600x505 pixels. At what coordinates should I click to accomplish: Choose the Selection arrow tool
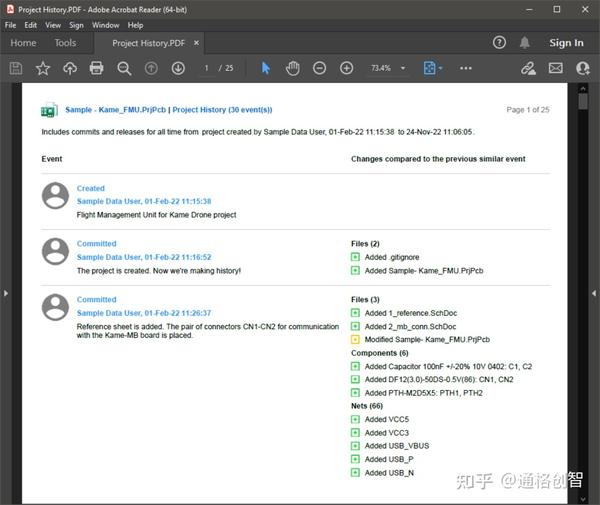click(265, 68)
